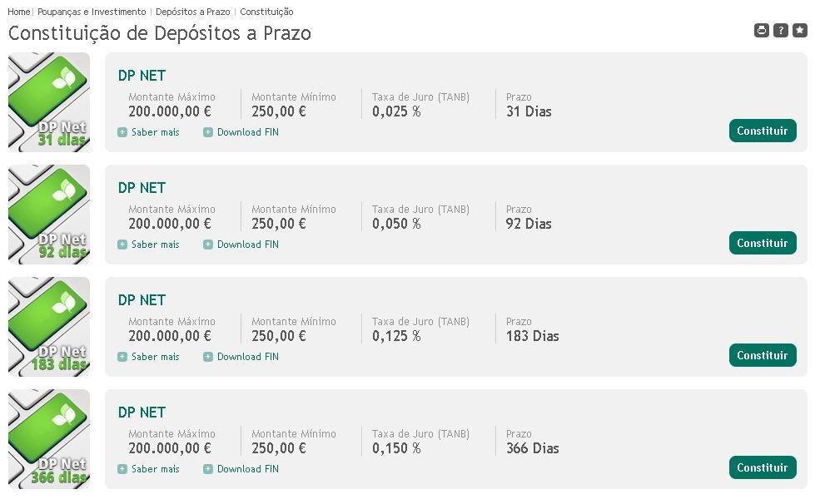
Task: Expand Saber mais for the 183 Dias deposit
Action: [155, 357]
